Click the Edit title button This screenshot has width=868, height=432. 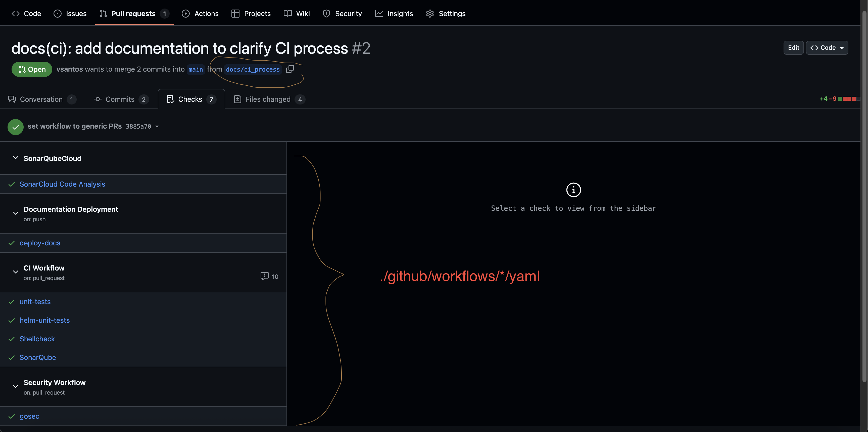click(x=793, y=48)
